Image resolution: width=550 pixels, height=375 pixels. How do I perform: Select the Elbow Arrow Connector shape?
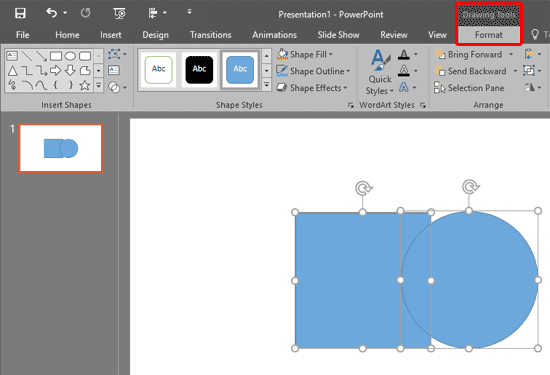point(41,71)
